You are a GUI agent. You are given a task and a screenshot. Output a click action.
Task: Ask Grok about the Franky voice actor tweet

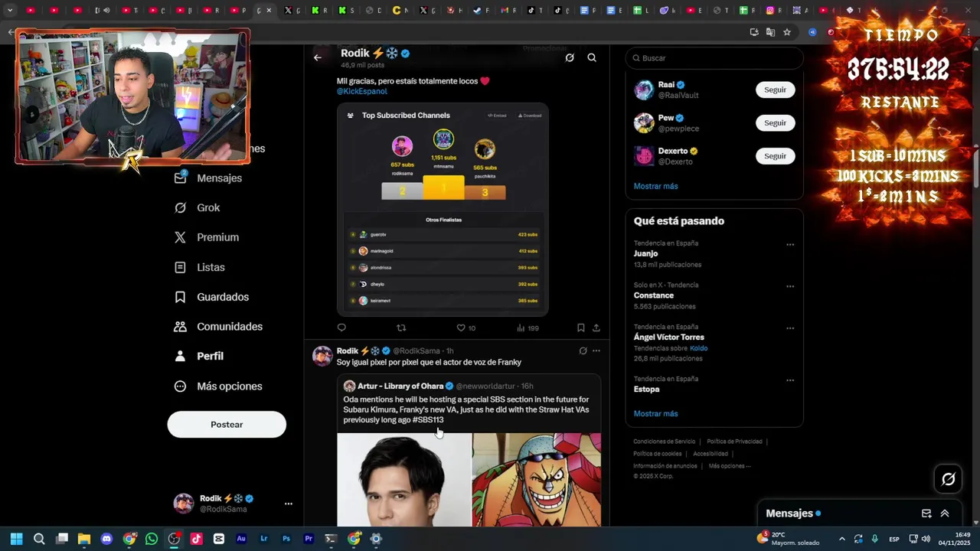(583, 350)
